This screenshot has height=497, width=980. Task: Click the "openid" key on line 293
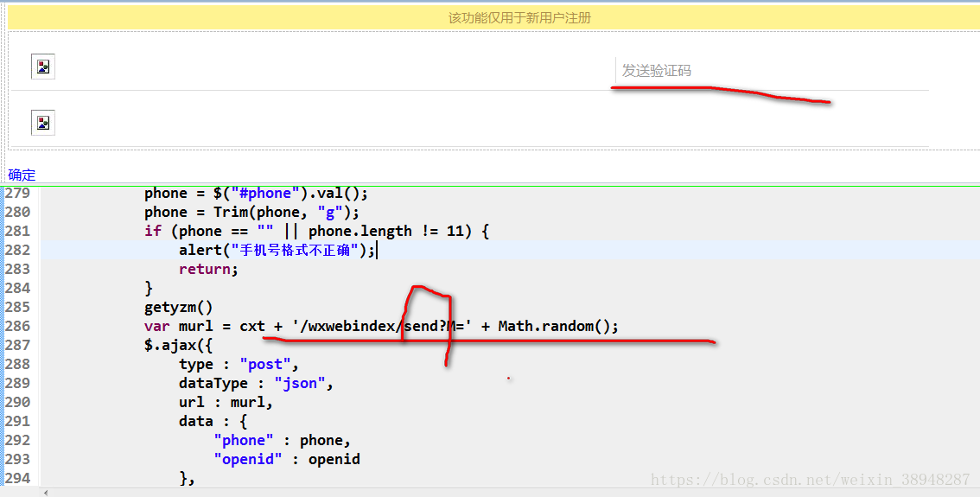(248, 460)
